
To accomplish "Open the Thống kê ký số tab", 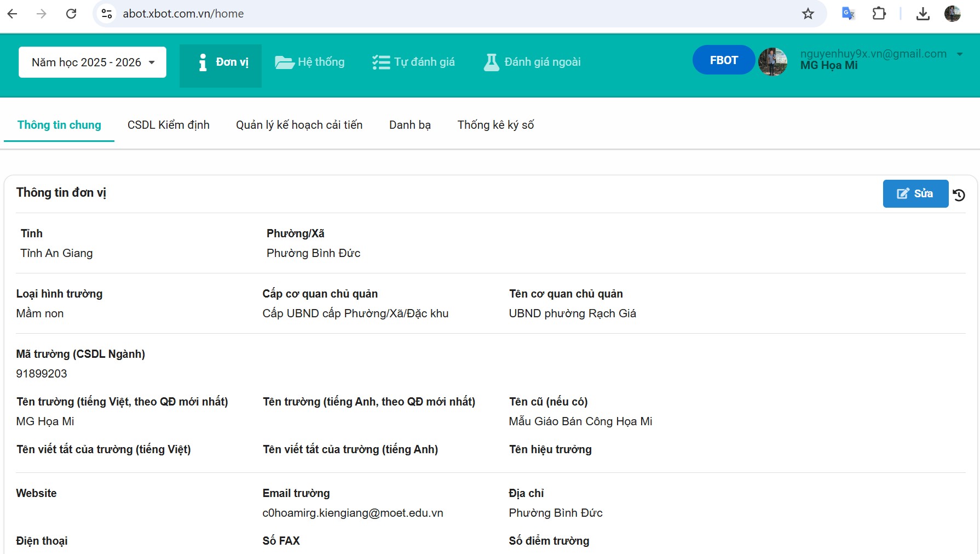I will coord(495,125).
